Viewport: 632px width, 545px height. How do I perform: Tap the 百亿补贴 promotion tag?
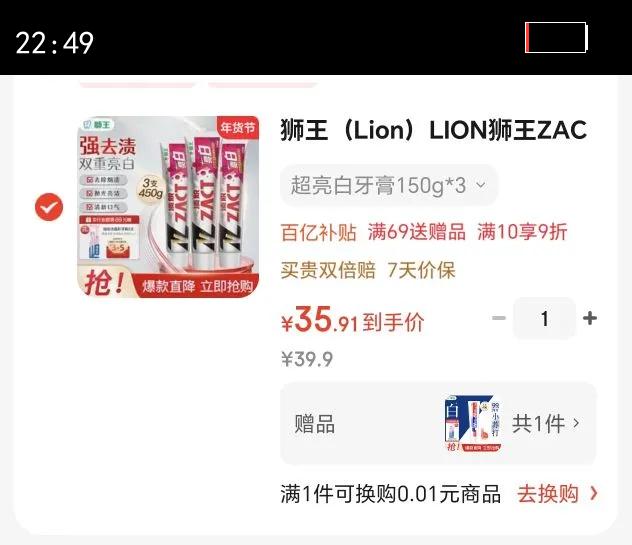click(x=318, y=232)
